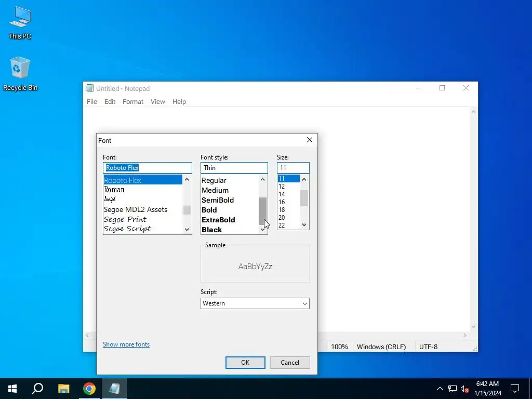Click Windows (CRLF) in status bar
This screenshot has width=532, height=399.
click(x=381, y=347)
